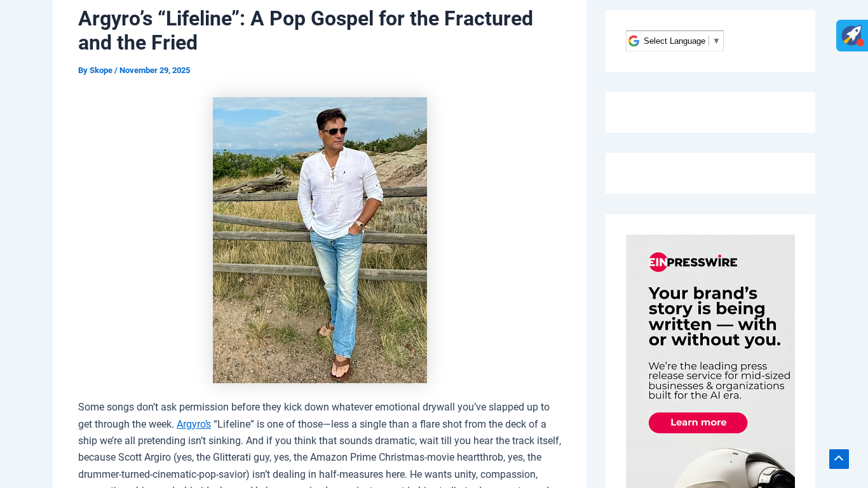Click the scroll-to-top arrow button
Viewport: 868px width, 488px height.
click(839, 459)
